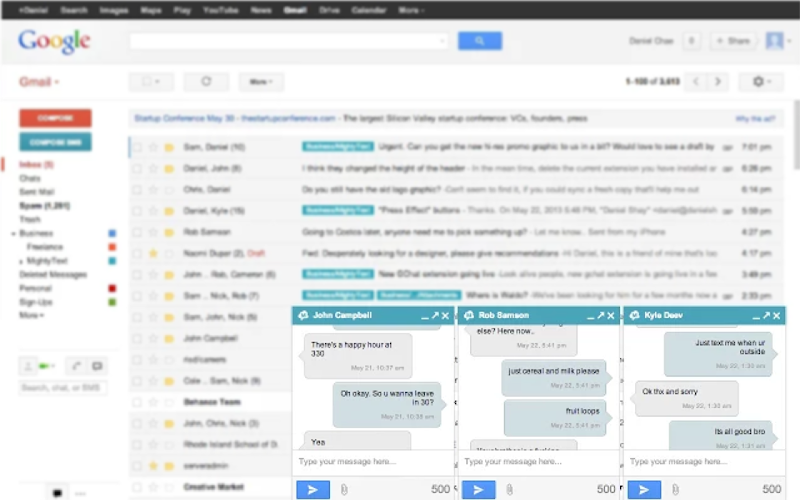
Task: Pop out the John Campbell chat window
Action: click(x=435, y=316)
